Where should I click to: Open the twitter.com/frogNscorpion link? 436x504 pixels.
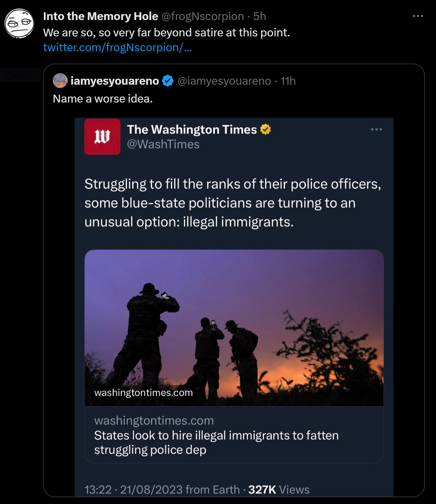pos(117,48)
